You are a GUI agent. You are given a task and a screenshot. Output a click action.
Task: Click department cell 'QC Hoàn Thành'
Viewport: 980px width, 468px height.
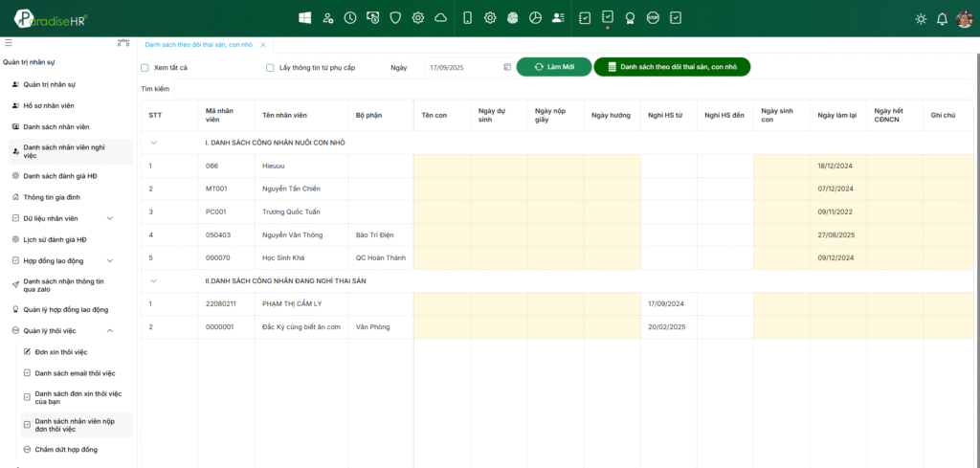381,257
